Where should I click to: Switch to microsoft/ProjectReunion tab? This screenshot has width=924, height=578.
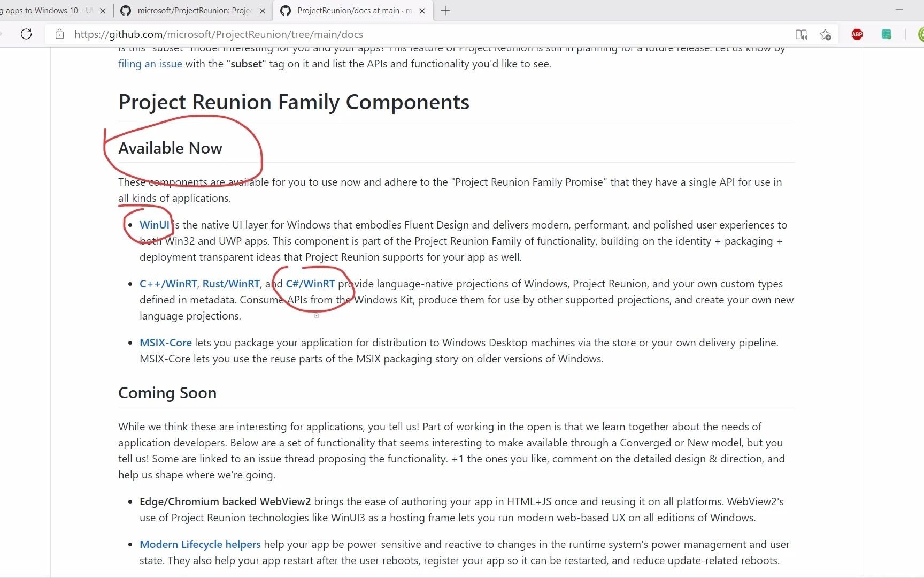point(192,11)
